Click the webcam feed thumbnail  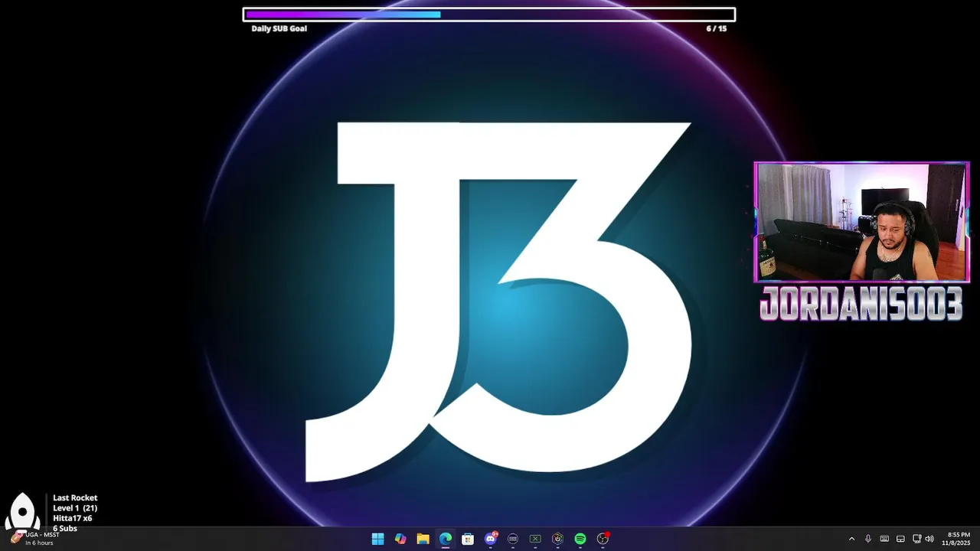tap(862, 222)
